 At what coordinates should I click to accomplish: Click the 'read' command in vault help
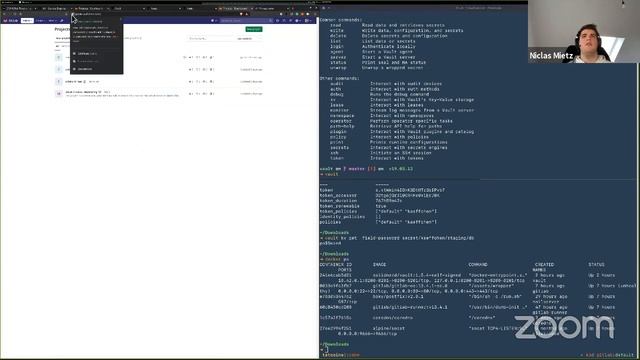tap(336, 25)
